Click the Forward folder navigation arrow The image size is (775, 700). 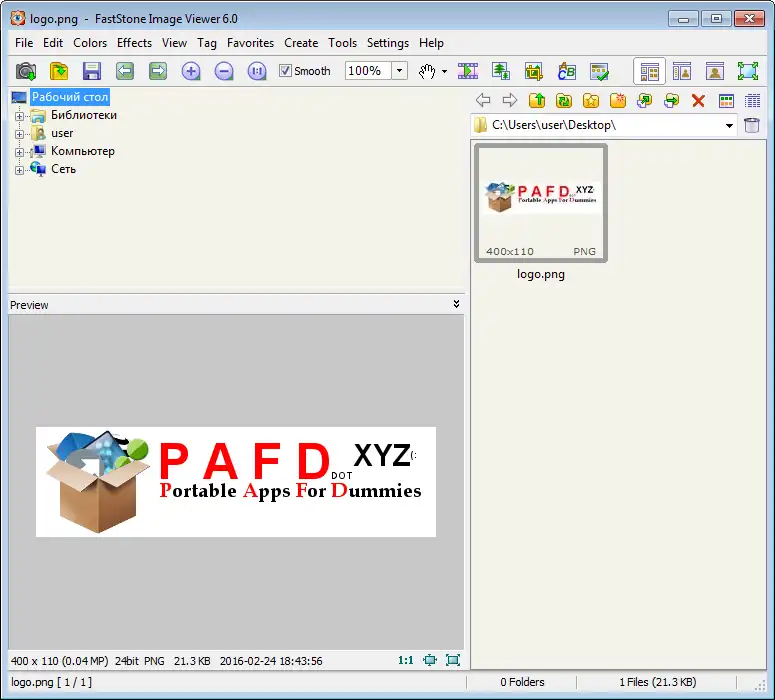[x=510, y=100]
